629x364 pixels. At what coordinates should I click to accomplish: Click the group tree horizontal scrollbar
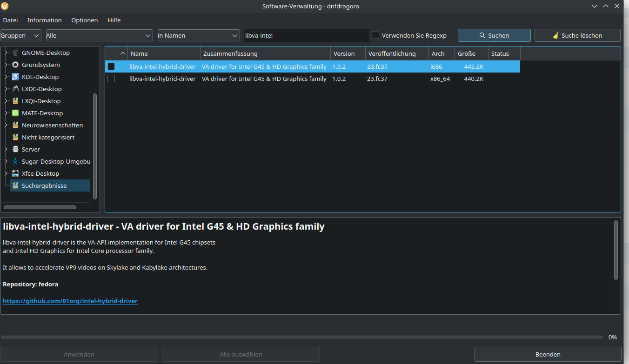tap(40, 207)
